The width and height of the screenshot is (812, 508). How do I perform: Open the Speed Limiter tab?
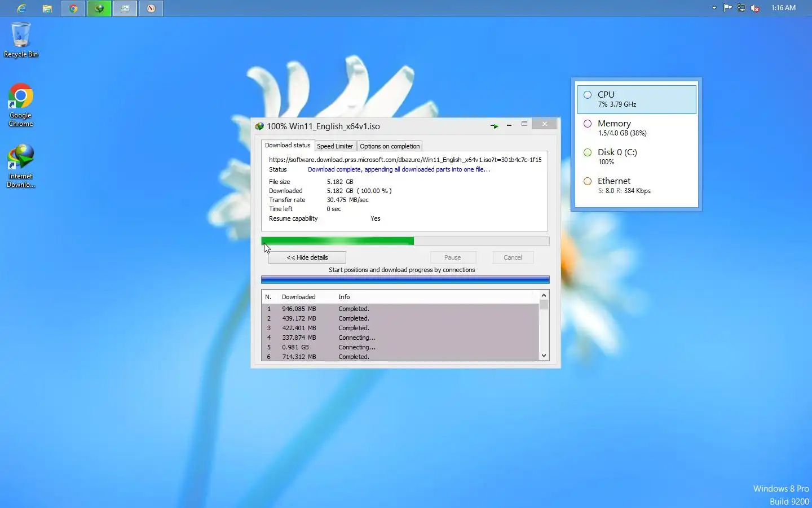pos(335,146)
